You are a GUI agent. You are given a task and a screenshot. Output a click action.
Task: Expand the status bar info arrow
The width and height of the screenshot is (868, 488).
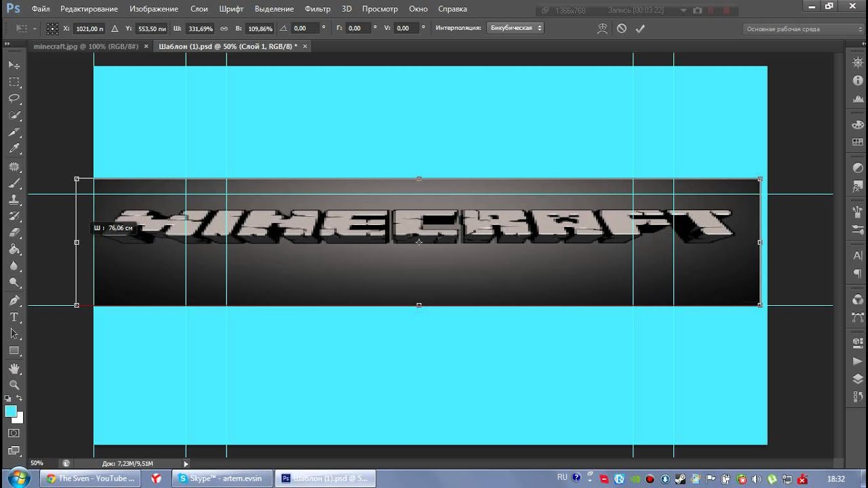point(186,464)
